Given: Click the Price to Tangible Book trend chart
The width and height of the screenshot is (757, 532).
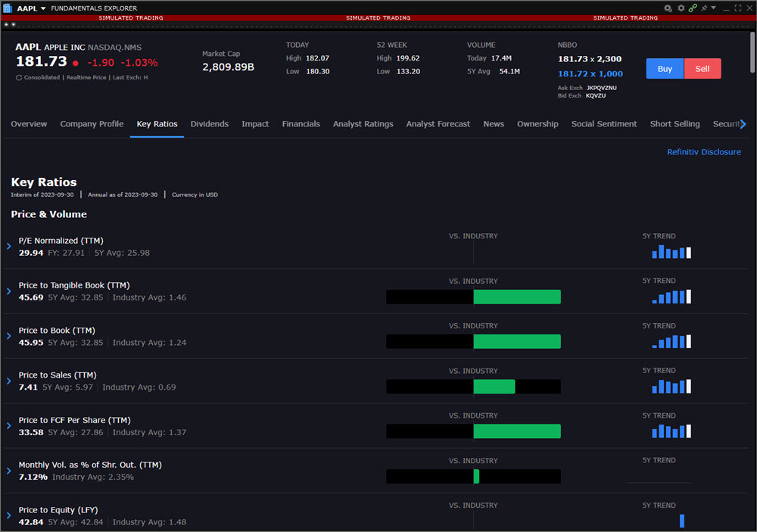Looking at the screenshot, I should (671, 297).
